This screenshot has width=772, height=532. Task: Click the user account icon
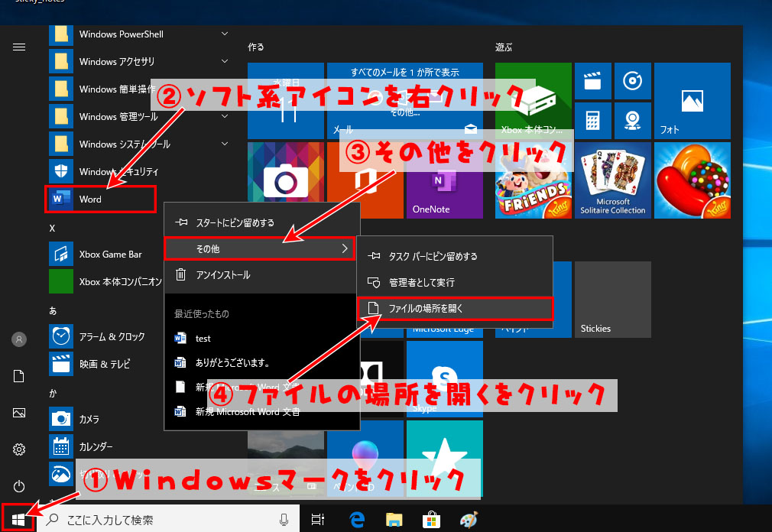point(18,339)
